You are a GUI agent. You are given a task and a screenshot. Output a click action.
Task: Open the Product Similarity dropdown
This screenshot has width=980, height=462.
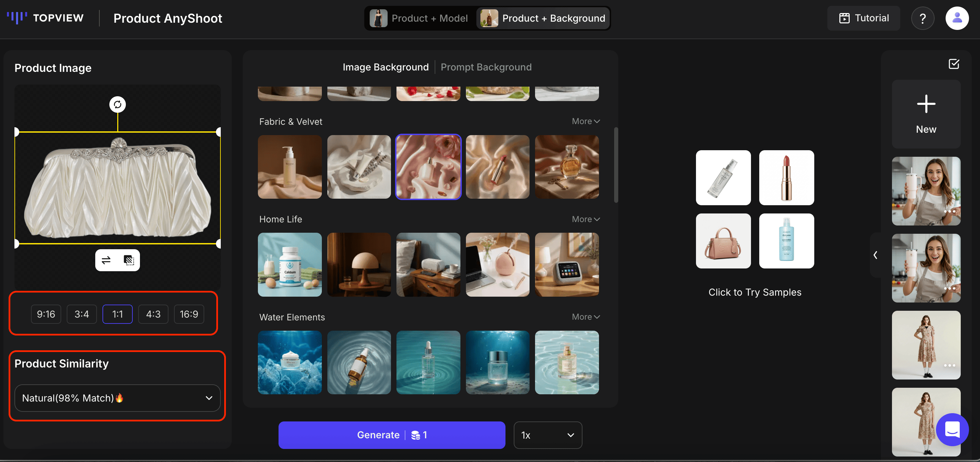coord(117,398)
